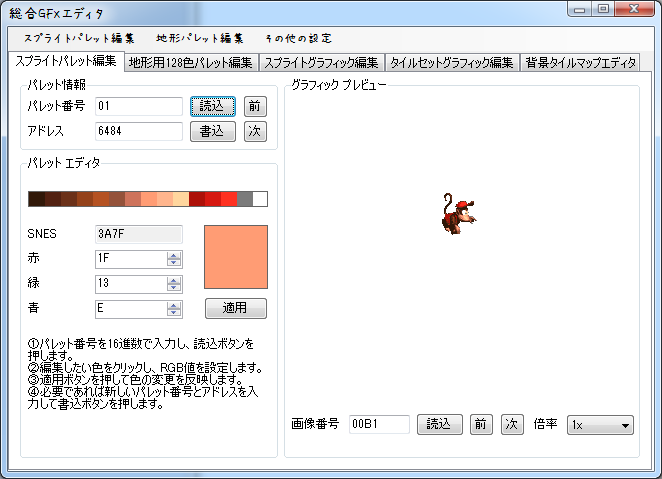Click the アドレス input field
662x479 pixels.
(139, 131)
